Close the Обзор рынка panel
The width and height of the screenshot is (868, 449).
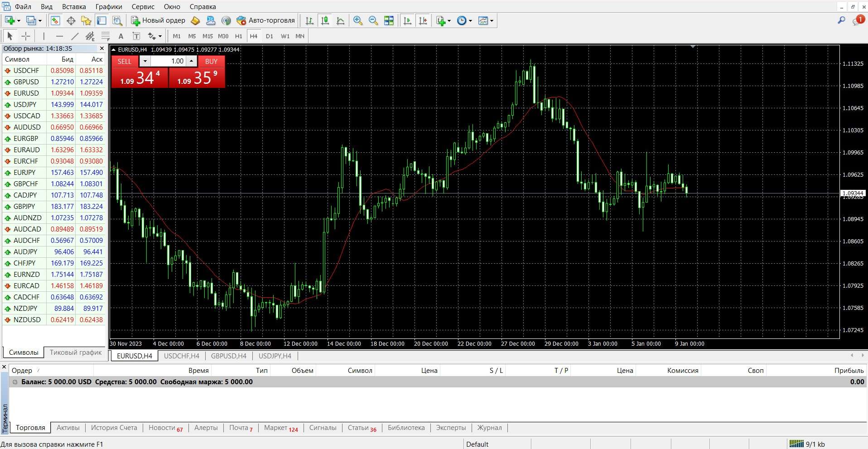(x=101, y=48)
